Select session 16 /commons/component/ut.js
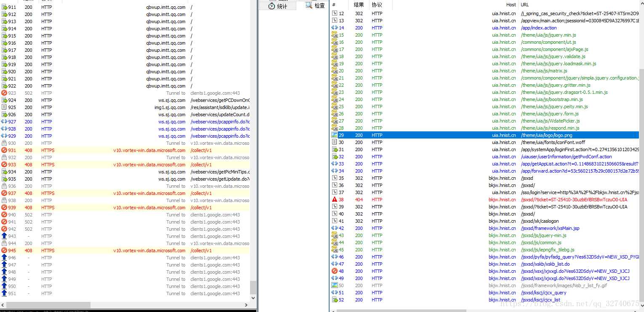The image size is (644, 312). [x=484, y=42]
